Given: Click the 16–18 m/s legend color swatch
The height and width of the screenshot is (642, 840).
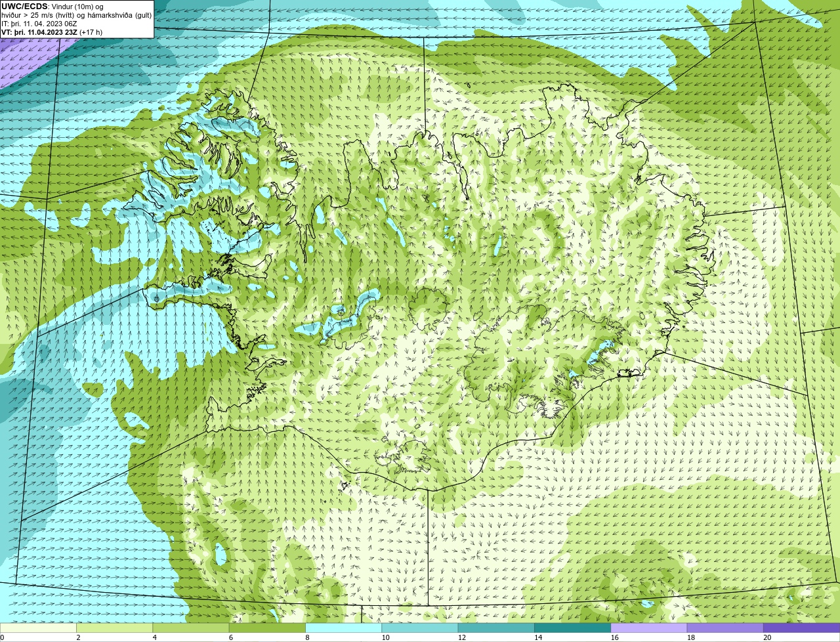Looking at the screenshot, I should click(x=648, y=628).
